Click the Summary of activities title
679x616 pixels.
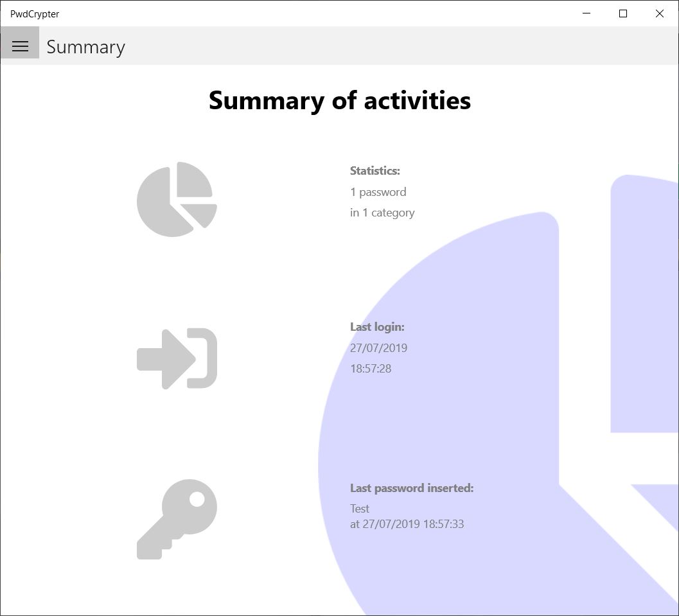point(339,101)
